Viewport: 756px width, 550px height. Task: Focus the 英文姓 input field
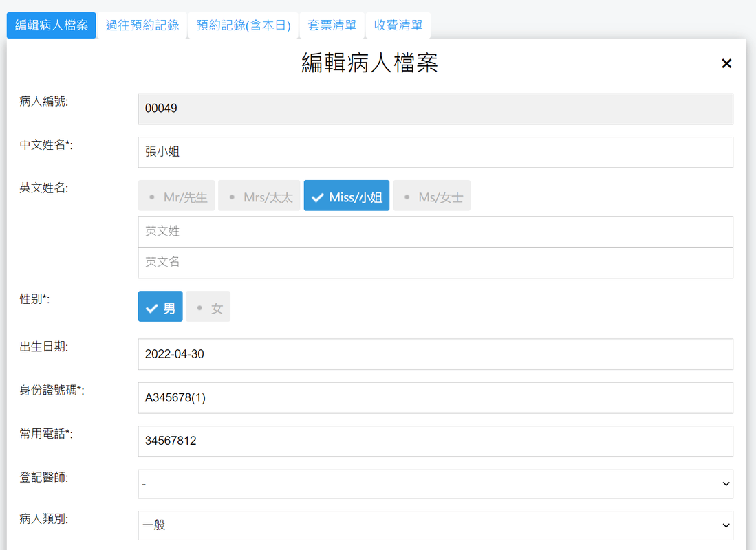pos(435,232)
